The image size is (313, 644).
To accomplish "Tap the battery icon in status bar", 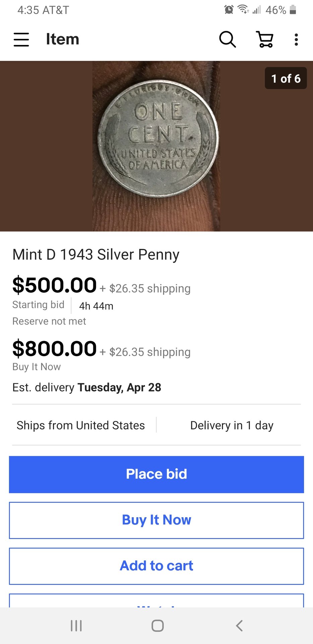I will [x=293, y=10].
